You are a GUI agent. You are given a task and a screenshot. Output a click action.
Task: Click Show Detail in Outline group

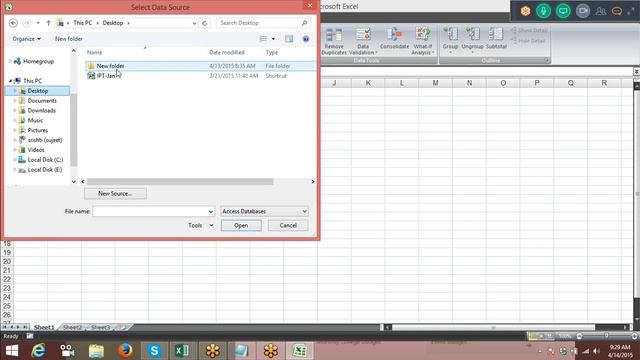[x=529, y=31]
